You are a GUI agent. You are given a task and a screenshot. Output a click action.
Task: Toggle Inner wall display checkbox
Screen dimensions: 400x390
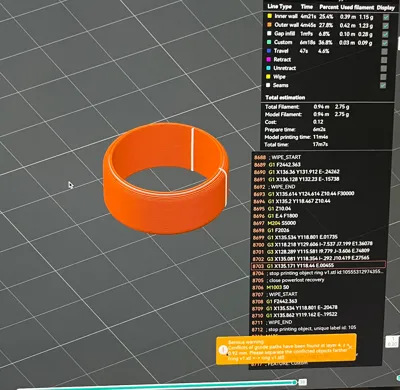pos(386,17)
